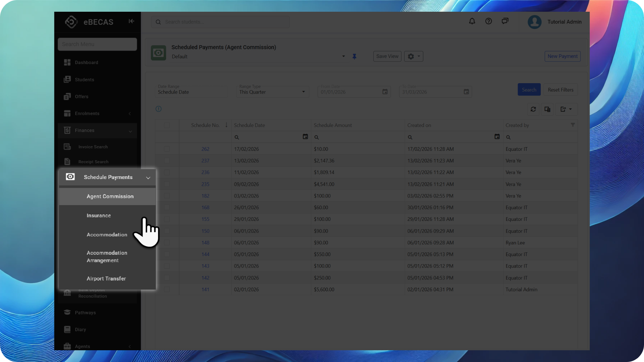This screenshot has height=362, width=644.
Task: Click the info circle icon above the table
Action: 159,109
